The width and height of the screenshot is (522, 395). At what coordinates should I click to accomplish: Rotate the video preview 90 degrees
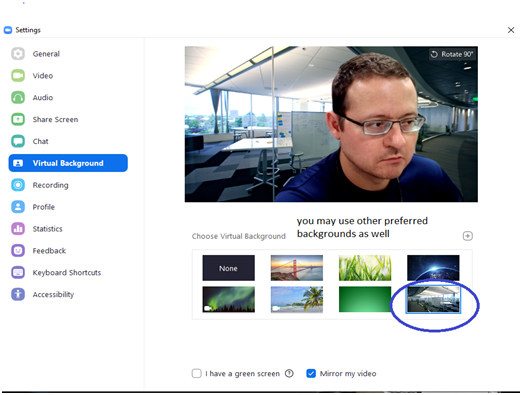pos(452,54)
